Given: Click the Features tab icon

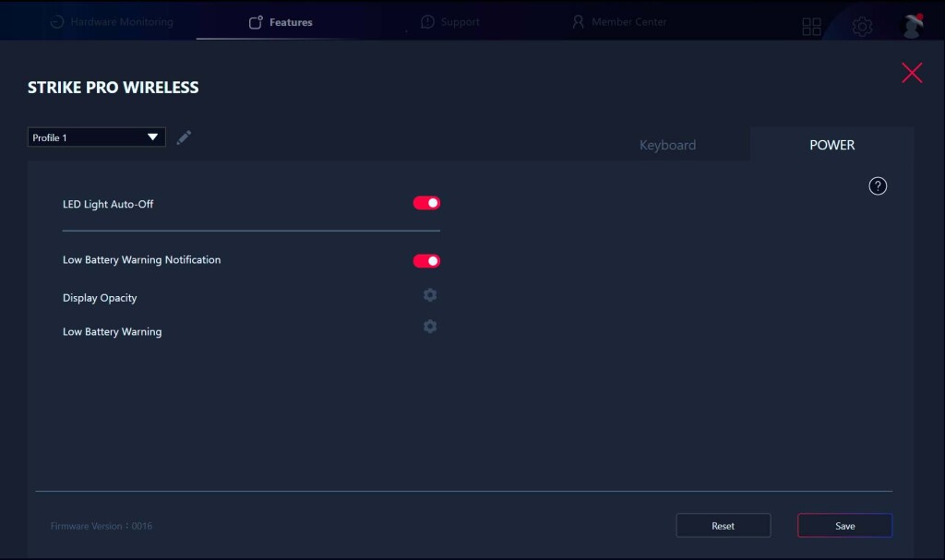Looking at the screenshot, I should pyautogui.click(x=256, y=22).
